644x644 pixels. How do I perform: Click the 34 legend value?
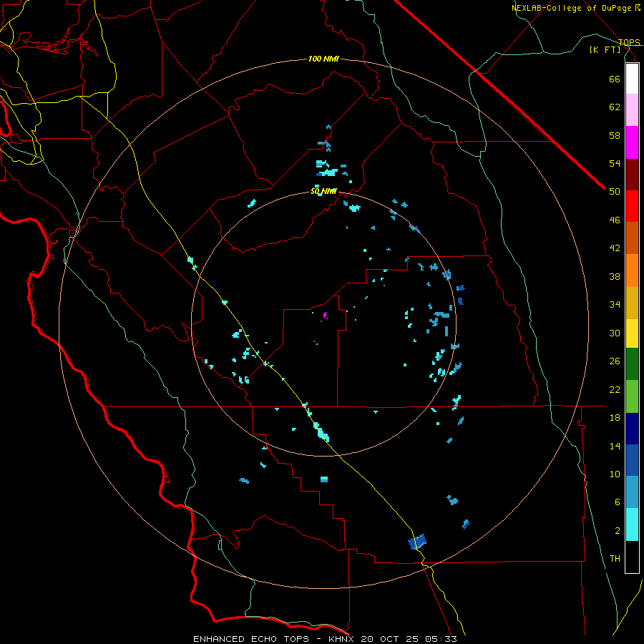click(x=615, y=305)
